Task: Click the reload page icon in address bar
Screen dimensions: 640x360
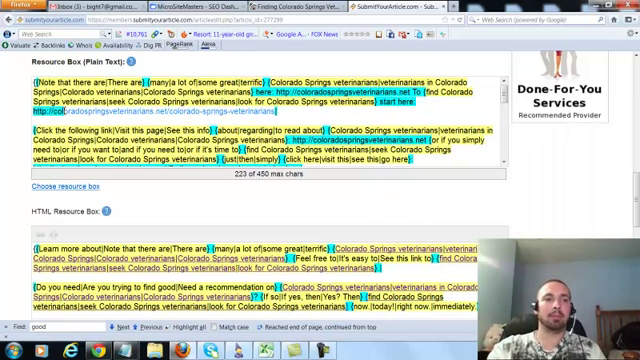Action: click(x=460, y=20)
